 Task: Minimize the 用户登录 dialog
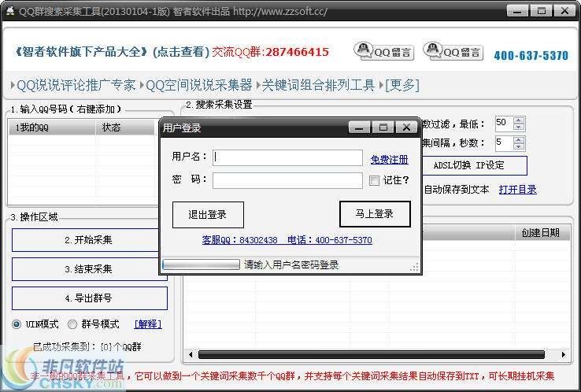(359, 128)
